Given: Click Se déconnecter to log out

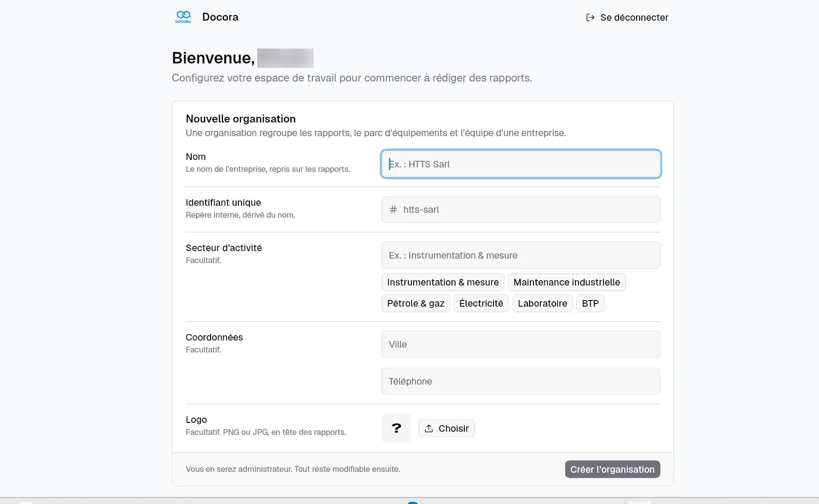Looking at the screenshot, I should 627,18.
